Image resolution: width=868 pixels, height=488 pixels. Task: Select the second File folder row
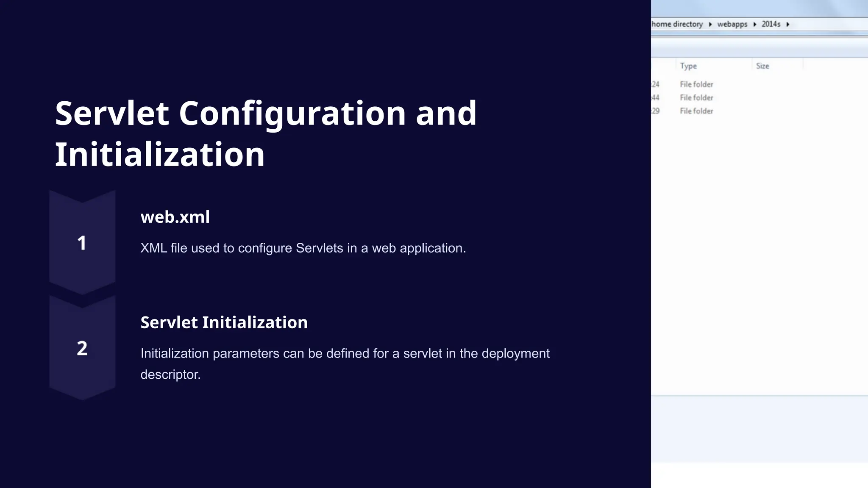point(696,97)
